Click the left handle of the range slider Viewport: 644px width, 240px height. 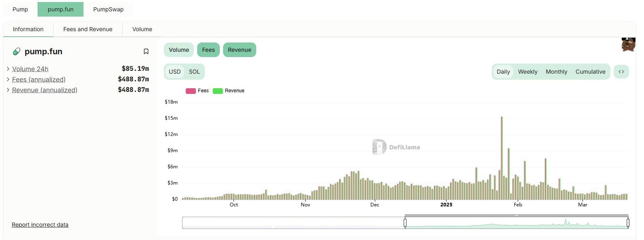405,223
